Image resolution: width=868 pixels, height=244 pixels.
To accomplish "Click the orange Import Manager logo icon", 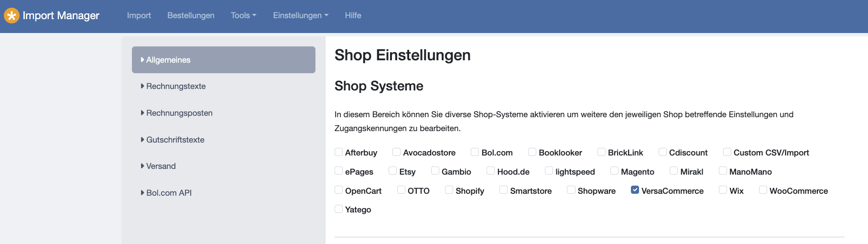I will (11, 16).
